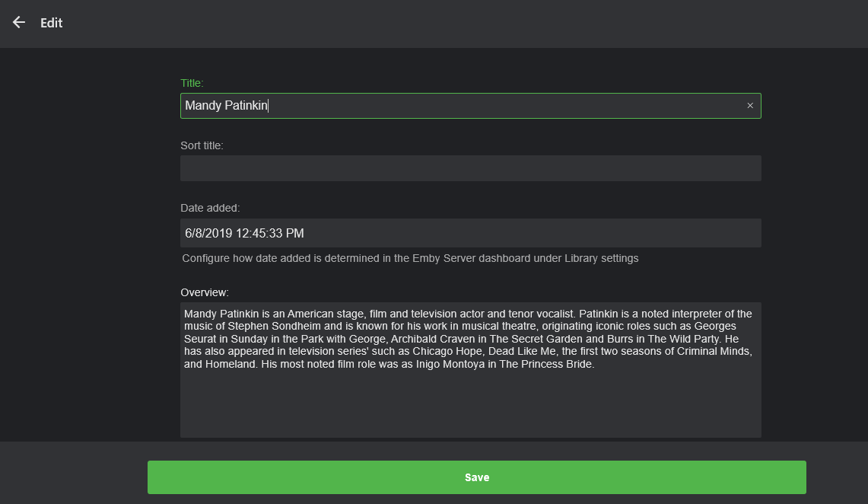The image size is (868, 504).
Task: Select the Date added input box
Action: [x=470, y=233]
